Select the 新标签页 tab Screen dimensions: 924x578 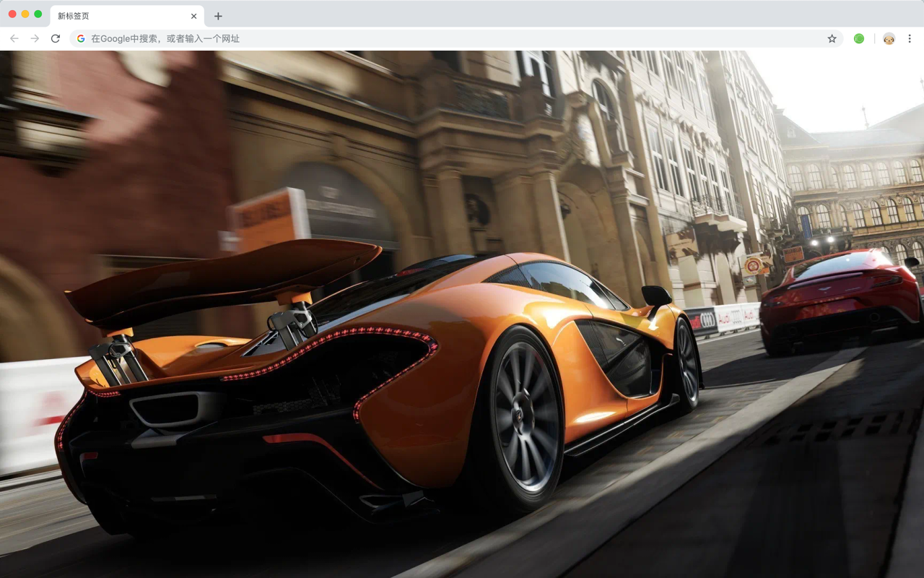coord(127,16)
